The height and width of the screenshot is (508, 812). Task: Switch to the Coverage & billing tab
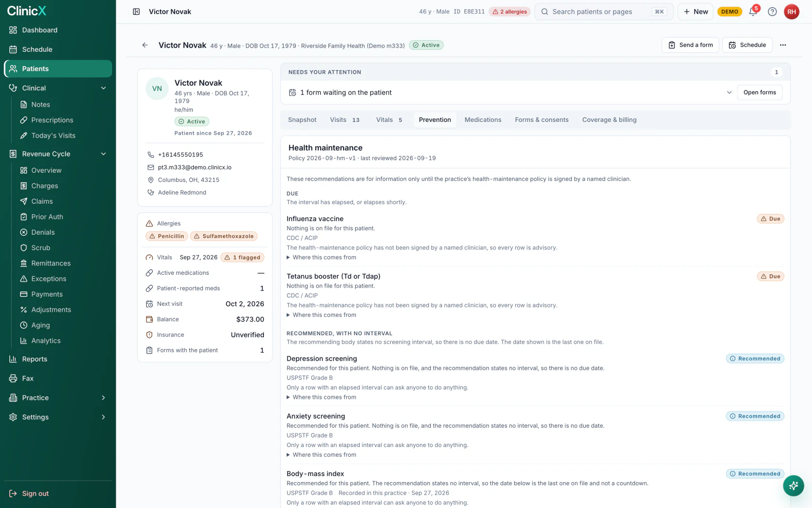pos(609,120)
